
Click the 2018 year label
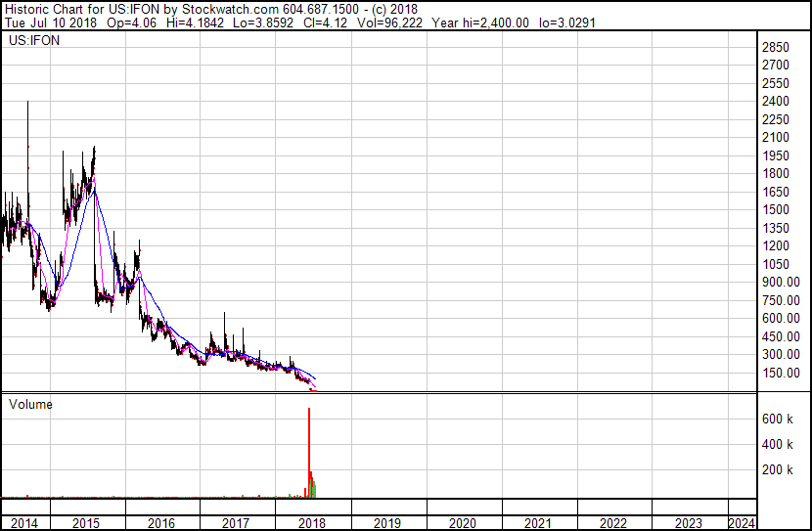(311, 523)
